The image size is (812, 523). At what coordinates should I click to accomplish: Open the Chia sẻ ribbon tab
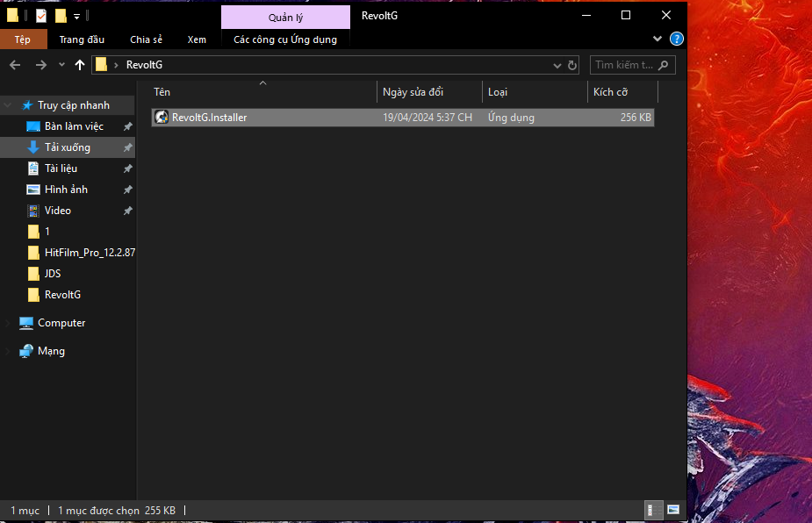[x=146, y=39]
